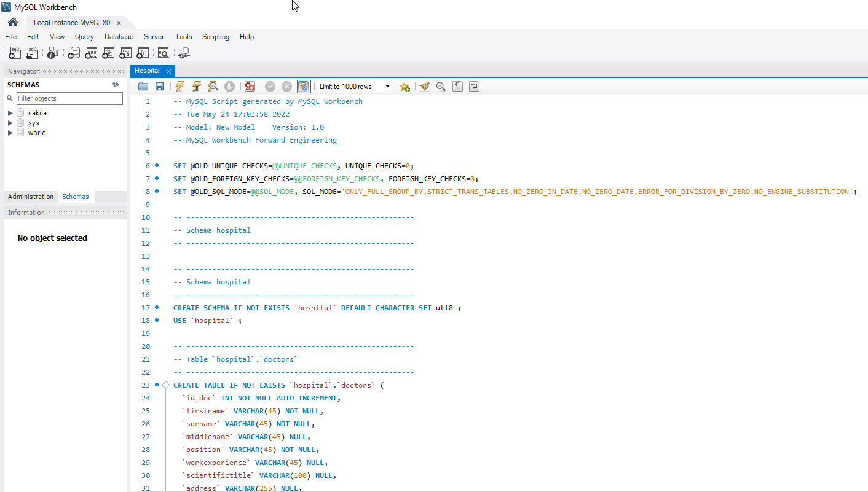Select the Hospital editor tab
Screen dimensions: 868x492
point(147,71)
